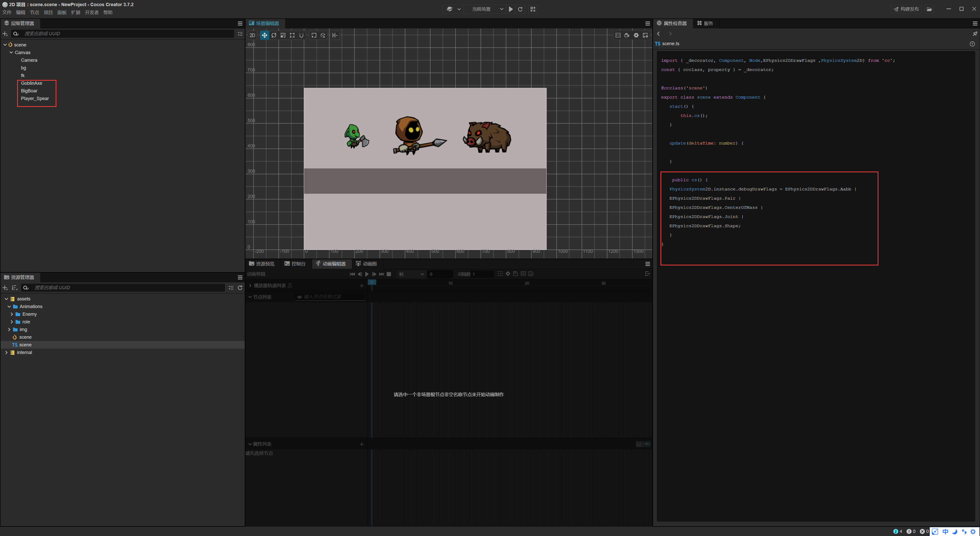Viewport: 980px width, 536px height.
Task: Select the scale transform tool
Action: pos(283,35)
